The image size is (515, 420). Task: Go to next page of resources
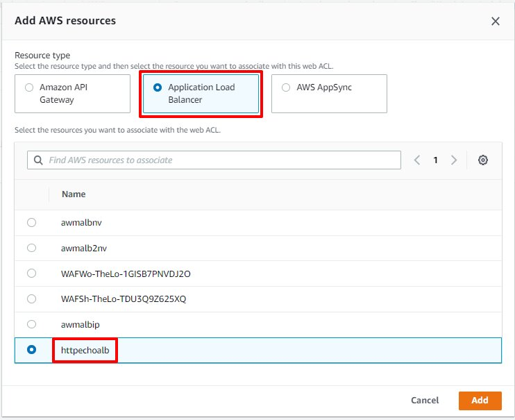[454, 160]
